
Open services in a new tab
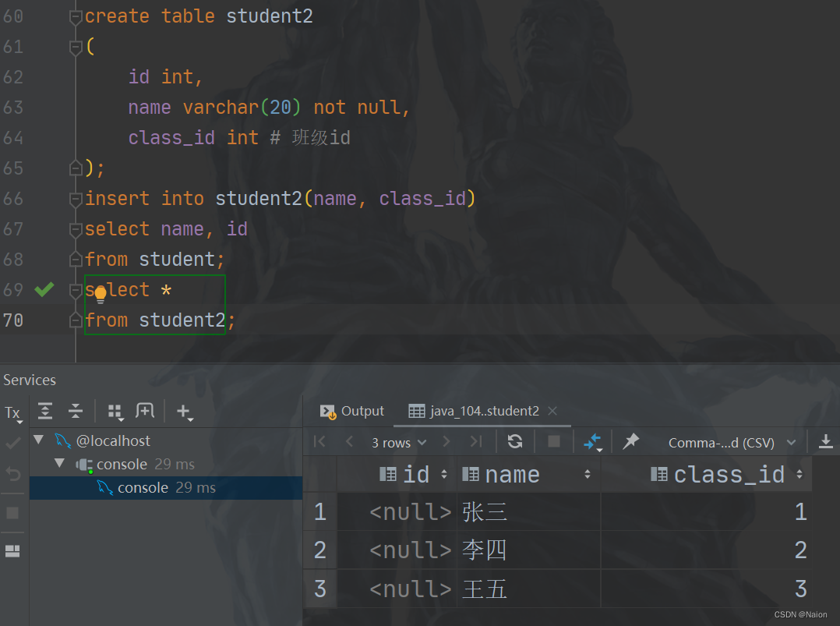coord(145,411)
